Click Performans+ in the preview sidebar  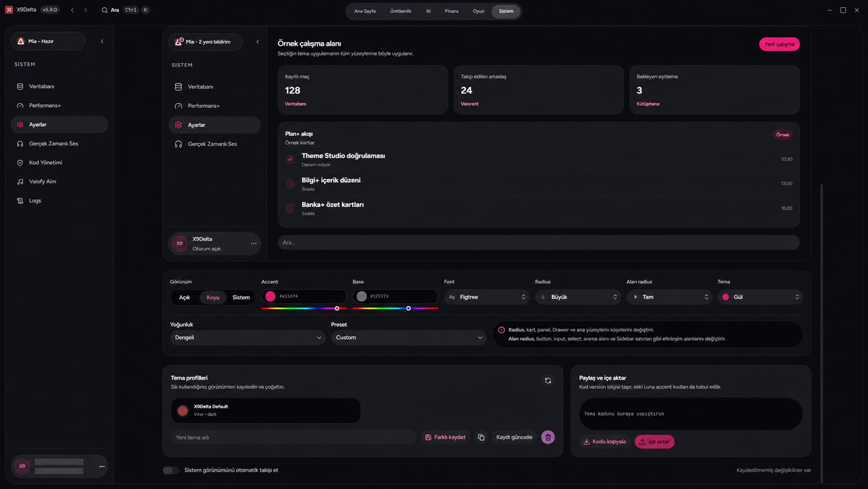click(x=214, y=106)
